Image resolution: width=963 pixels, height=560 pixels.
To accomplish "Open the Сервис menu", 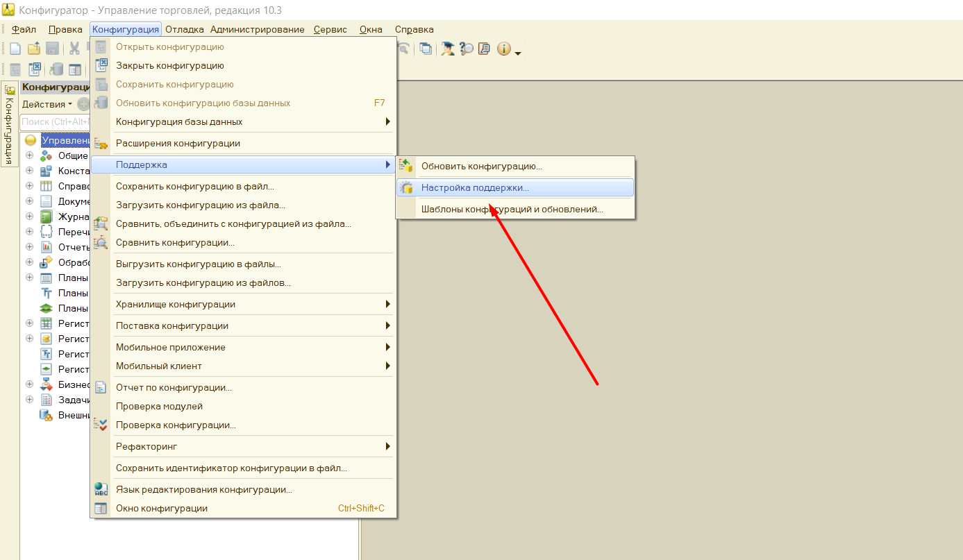I will point(330,29).
